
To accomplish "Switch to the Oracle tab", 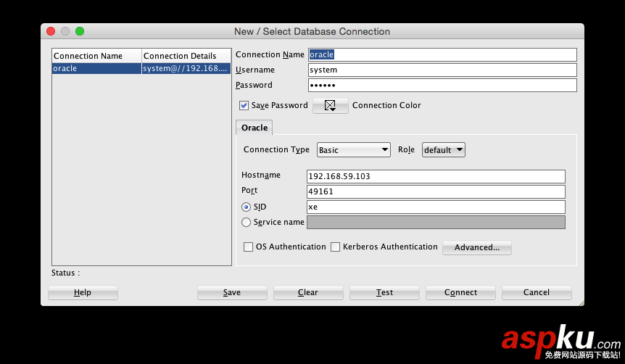I will click(x=254, y=128).
